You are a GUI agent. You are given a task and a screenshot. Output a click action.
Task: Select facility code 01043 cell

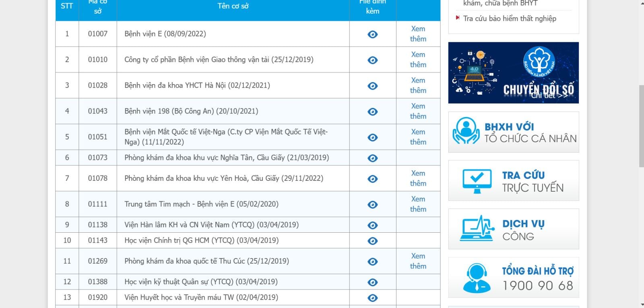98,111
